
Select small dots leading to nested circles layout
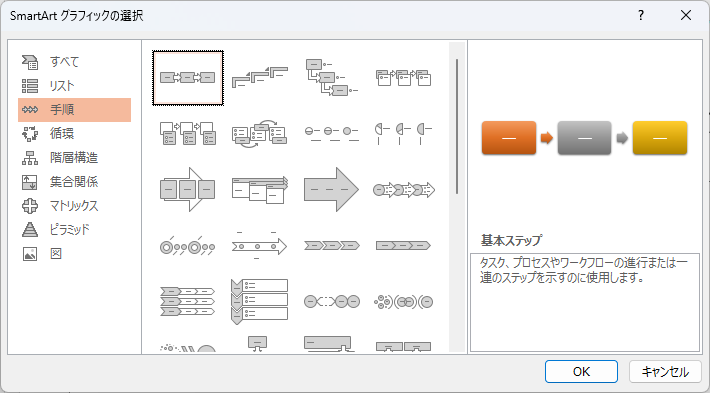click(x=403, y=301)
